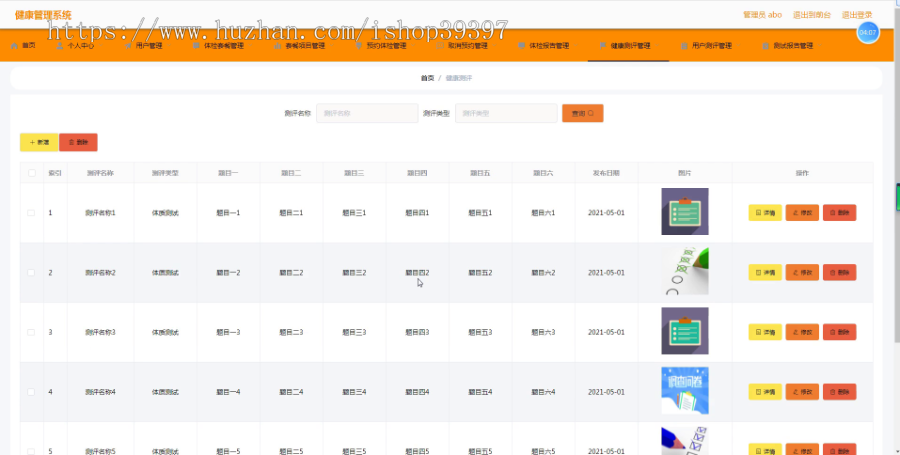Click 修改 for 测评名称1
This screenshot has width=900, height=455.
point(802,213)
